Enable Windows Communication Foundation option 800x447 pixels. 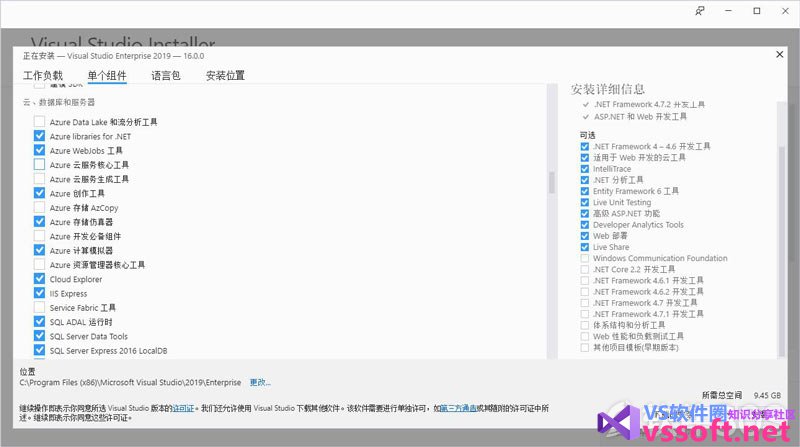coord(585,258)
